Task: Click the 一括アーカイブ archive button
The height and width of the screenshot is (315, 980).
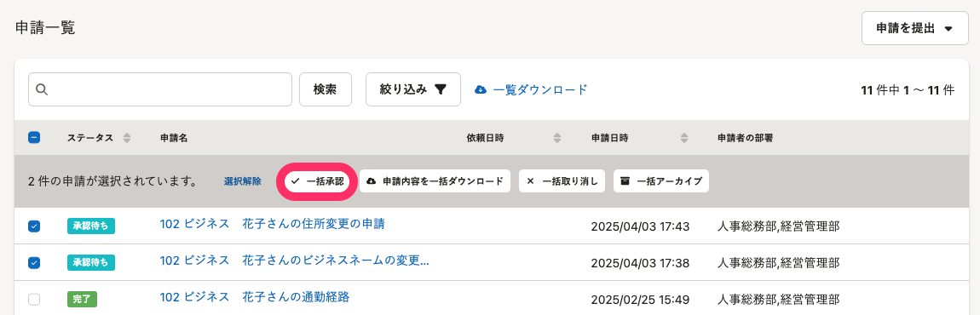Action: pyautogui.click(x=661, y=181)
